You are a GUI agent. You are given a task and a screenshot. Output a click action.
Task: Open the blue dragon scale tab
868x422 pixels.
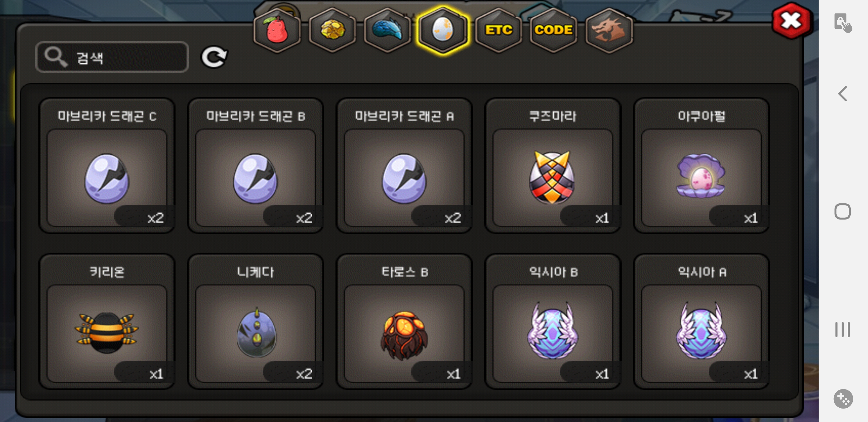click(x=387, y=30)
